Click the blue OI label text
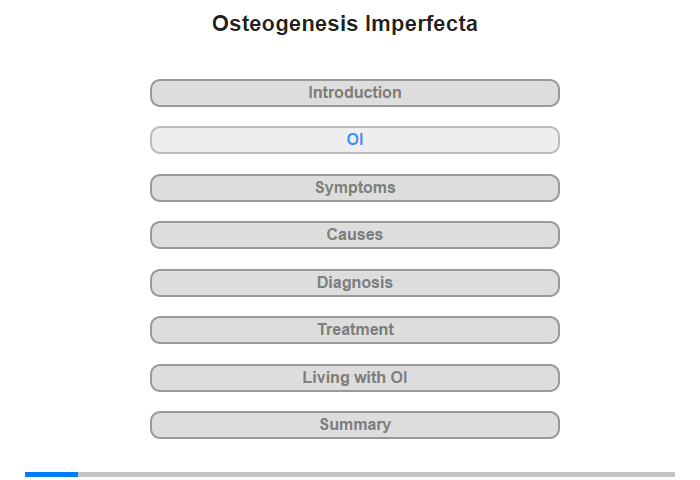This screenshot has height=480, width=700. 355,140
